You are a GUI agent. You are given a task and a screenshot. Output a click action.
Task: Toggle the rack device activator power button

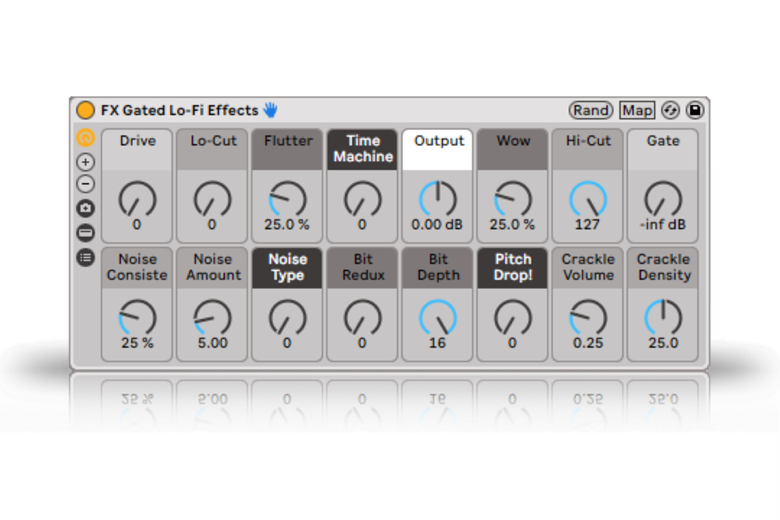tap(86, 110)
